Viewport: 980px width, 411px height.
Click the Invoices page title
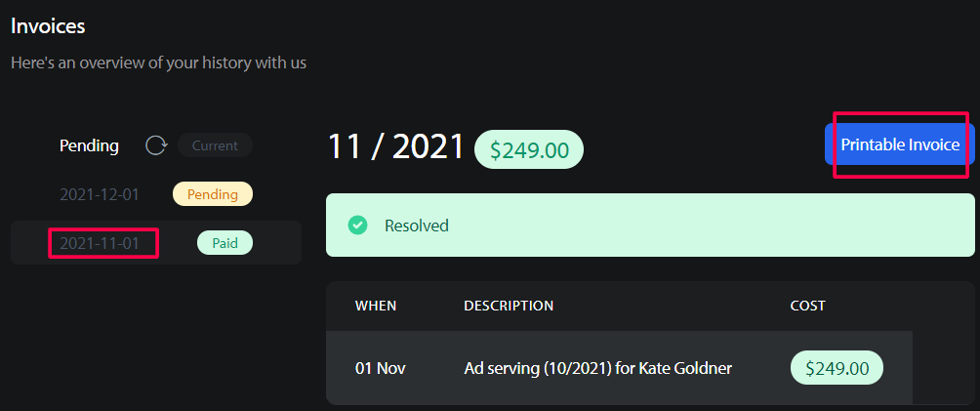coord(48,26)
